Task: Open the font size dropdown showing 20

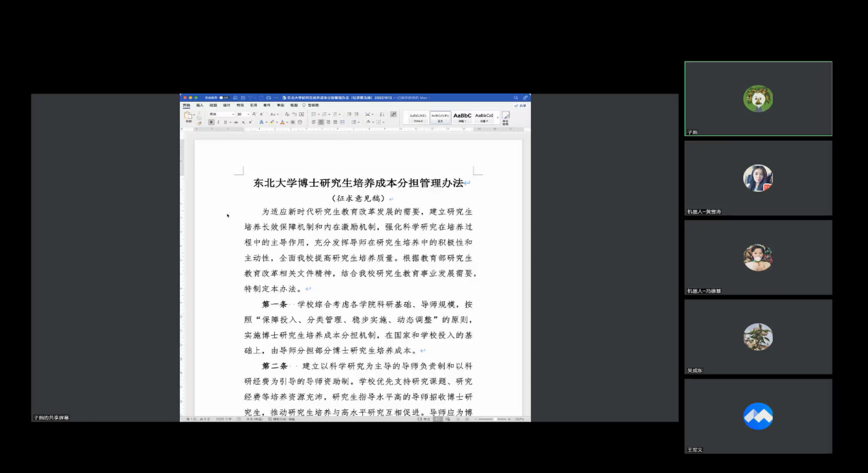Action: pos(248,114)
